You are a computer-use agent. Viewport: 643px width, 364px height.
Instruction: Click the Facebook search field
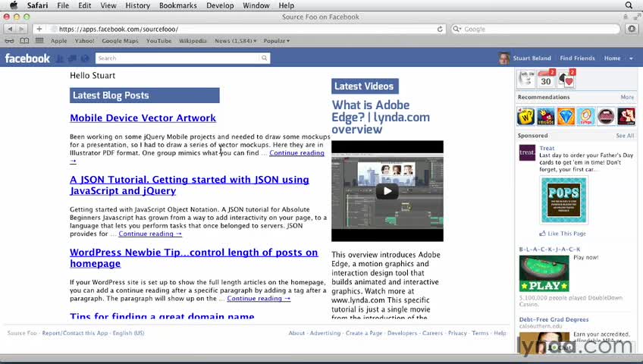pyautogui.click(x=177, y=58)
